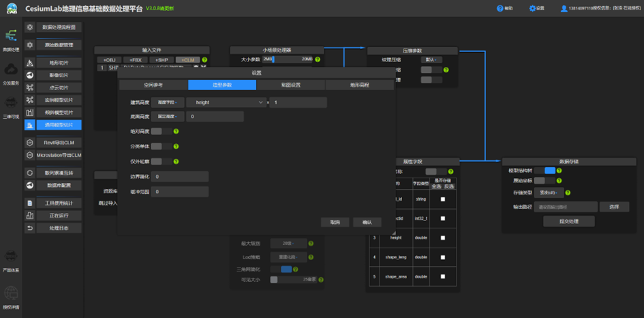This screenshot has width=644, height=318.
Task: Click the 确认 confirm button
Action: [x=367, y=222]
